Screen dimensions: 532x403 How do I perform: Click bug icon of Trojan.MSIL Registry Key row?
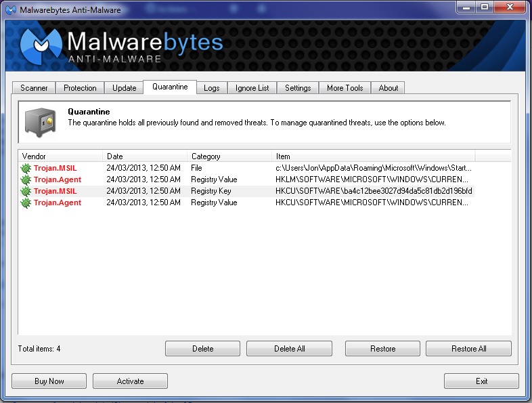click(x=26, y=191)
